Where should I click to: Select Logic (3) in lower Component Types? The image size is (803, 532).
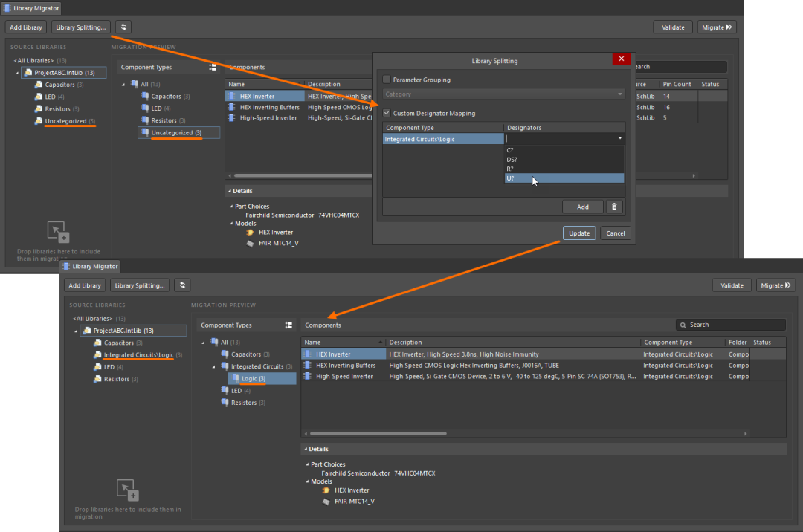click(262, 378)
